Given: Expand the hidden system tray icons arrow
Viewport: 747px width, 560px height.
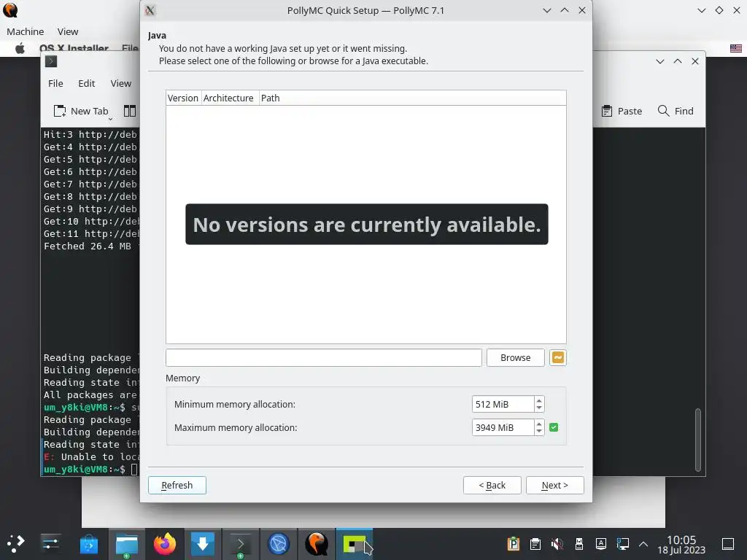Looking at the screenshot, I should point(643,544).
